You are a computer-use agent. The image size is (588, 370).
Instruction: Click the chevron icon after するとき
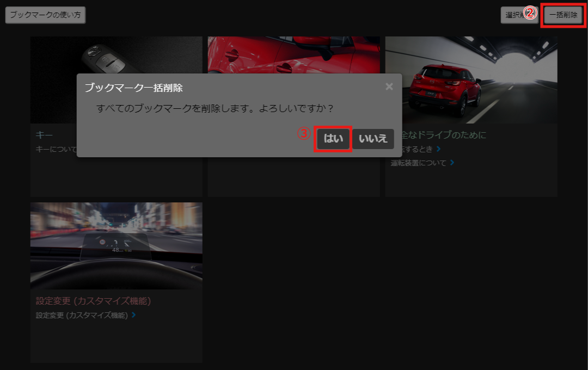[x=438, y=149]
